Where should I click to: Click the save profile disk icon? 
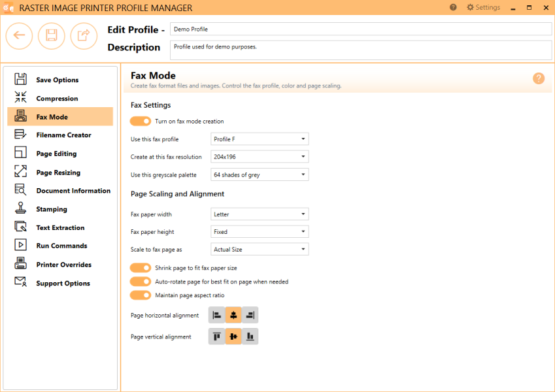coord(52,36)
